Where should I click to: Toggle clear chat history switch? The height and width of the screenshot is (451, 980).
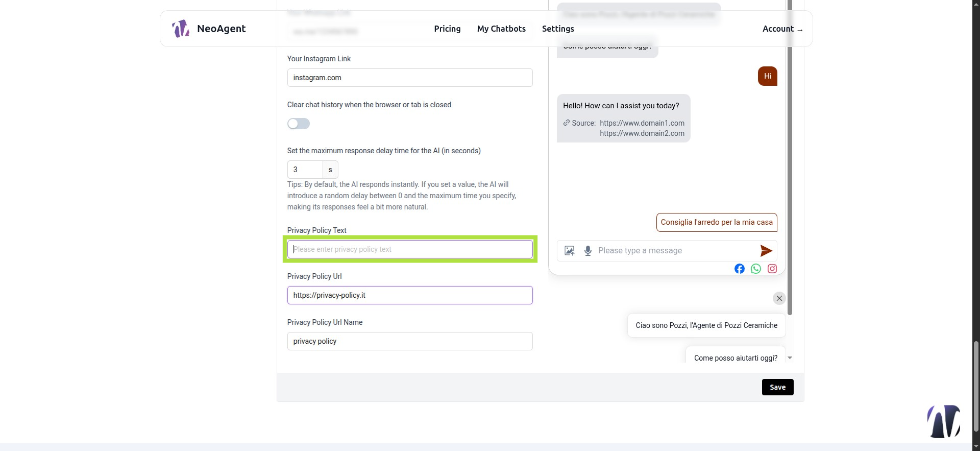click(x=299, y=124)
